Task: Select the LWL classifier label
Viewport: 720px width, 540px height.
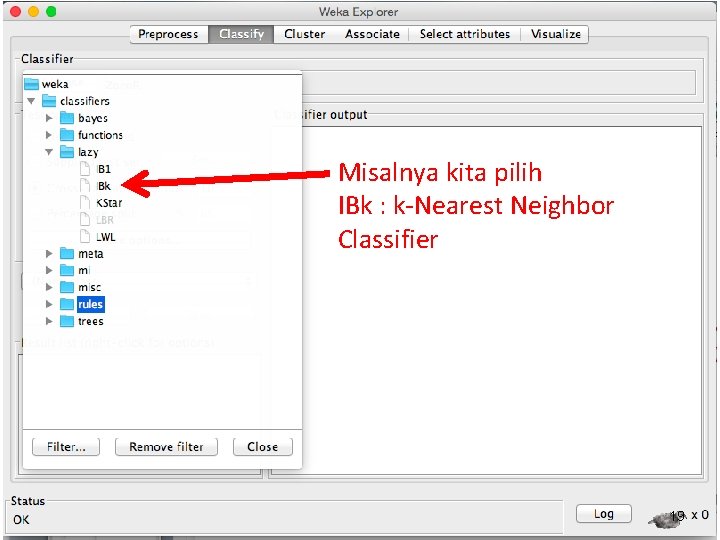Action: point(106,237)
